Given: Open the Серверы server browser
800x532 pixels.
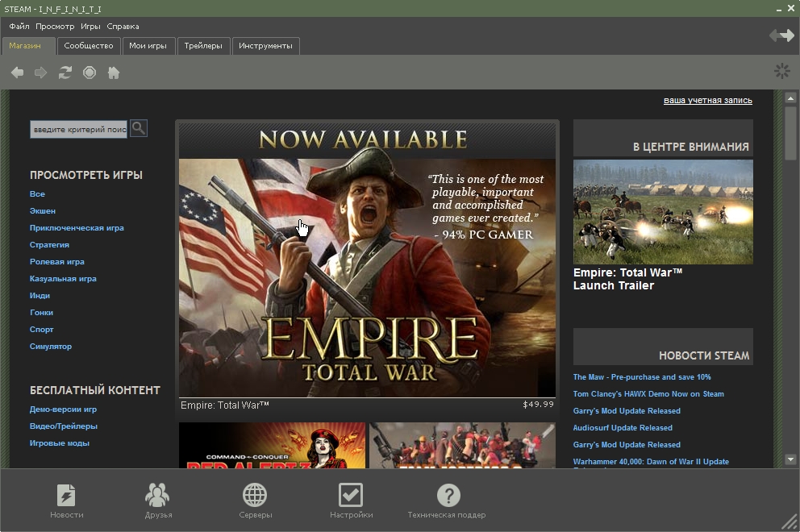Looking at the screenshot, I should [255, 501].
